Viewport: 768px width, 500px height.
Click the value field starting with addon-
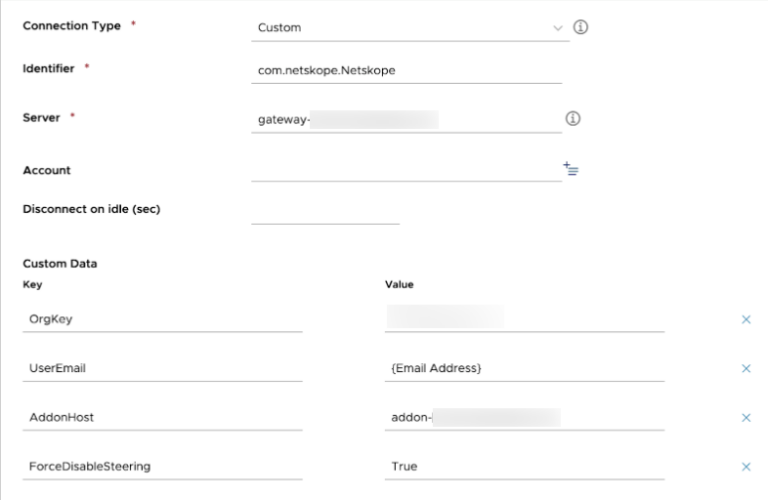tap(524, 417)
